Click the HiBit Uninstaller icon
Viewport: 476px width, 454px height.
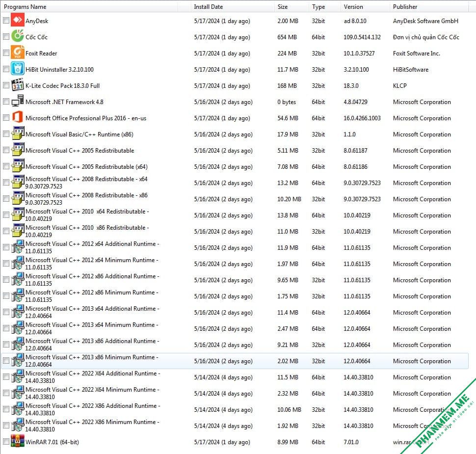pos(18,69)
